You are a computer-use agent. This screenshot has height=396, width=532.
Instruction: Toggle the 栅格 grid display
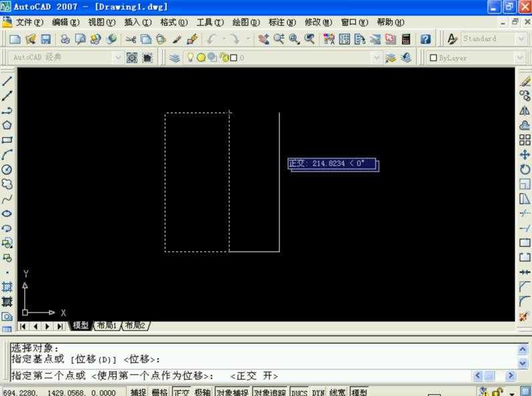point(159,392)
